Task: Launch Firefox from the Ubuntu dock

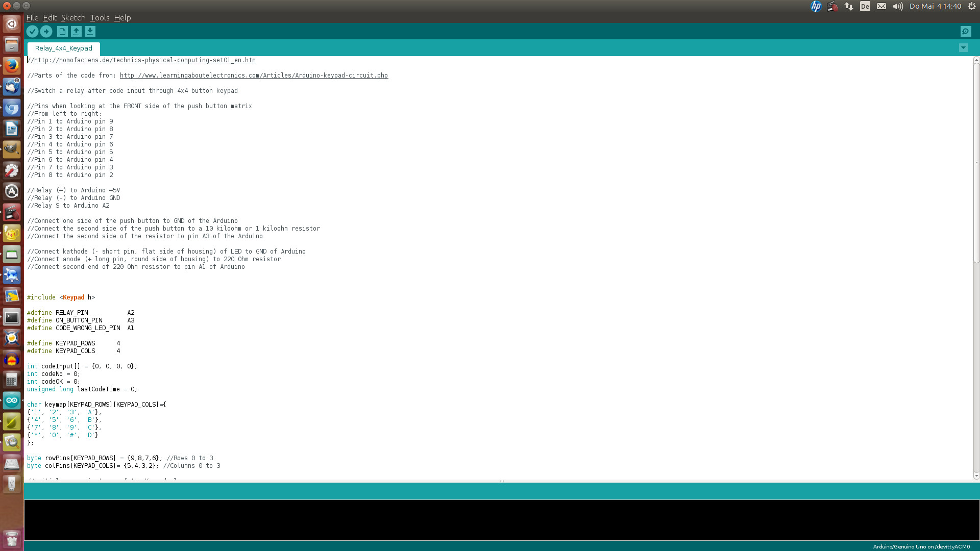Action: coord(12,66)
